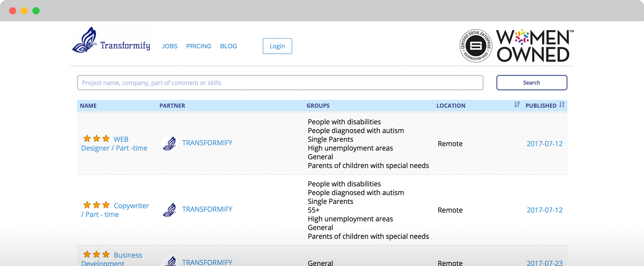Click the gold stars beside Copywriter

[x=96, y=205]
